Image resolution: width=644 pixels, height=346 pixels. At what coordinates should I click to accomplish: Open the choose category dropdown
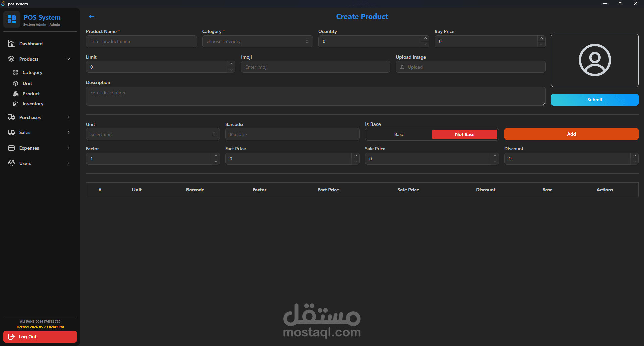(x=257, y=41)
